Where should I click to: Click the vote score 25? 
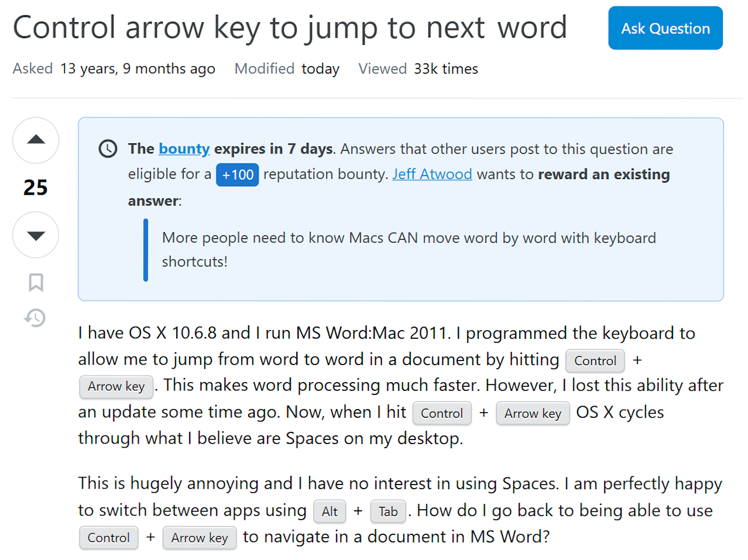36,188
